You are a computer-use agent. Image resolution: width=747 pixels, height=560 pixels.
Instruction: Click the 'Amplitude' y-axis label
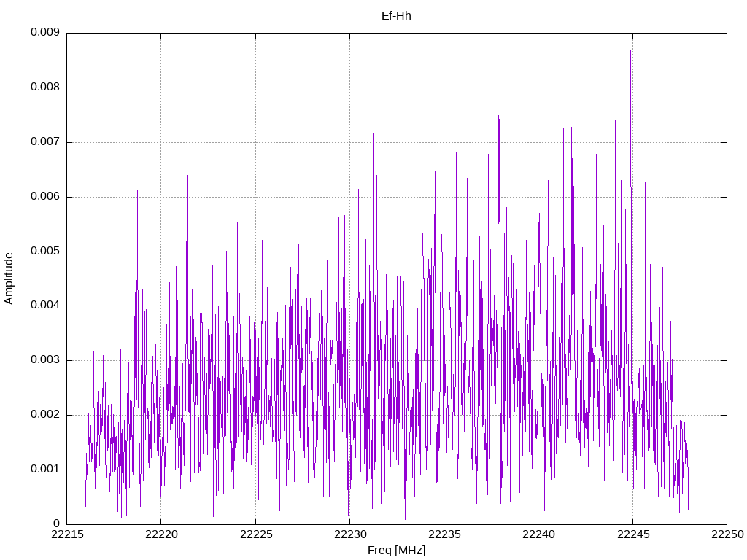tap(9, 279)
